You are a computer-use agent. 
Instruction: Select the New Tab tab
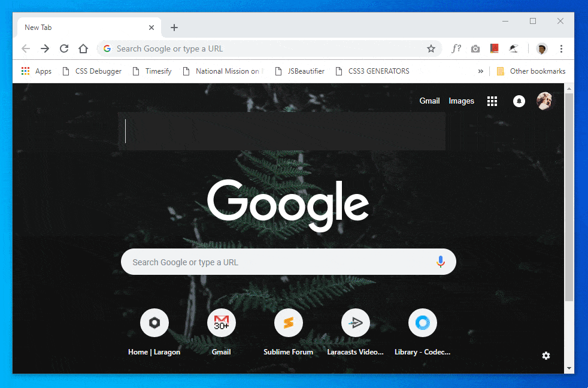pyautogui.click(x=89, y=28)
